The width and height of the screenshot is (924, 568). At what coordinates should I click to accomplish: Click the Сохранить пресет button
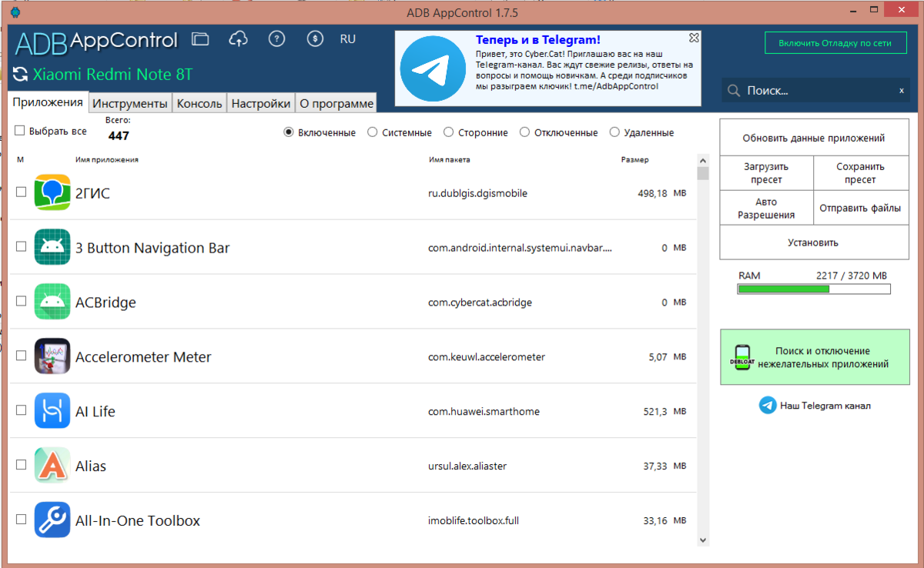(861, 173)
